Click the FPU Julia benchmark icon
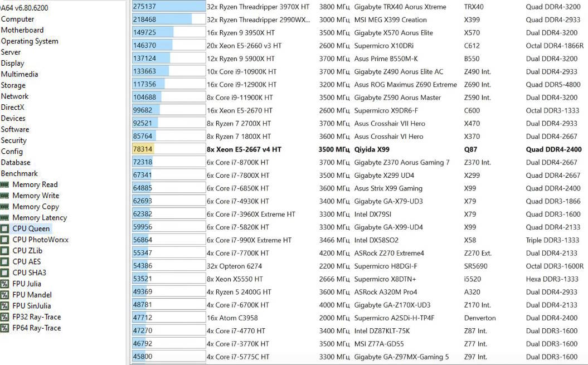 [x=4, y=284]
